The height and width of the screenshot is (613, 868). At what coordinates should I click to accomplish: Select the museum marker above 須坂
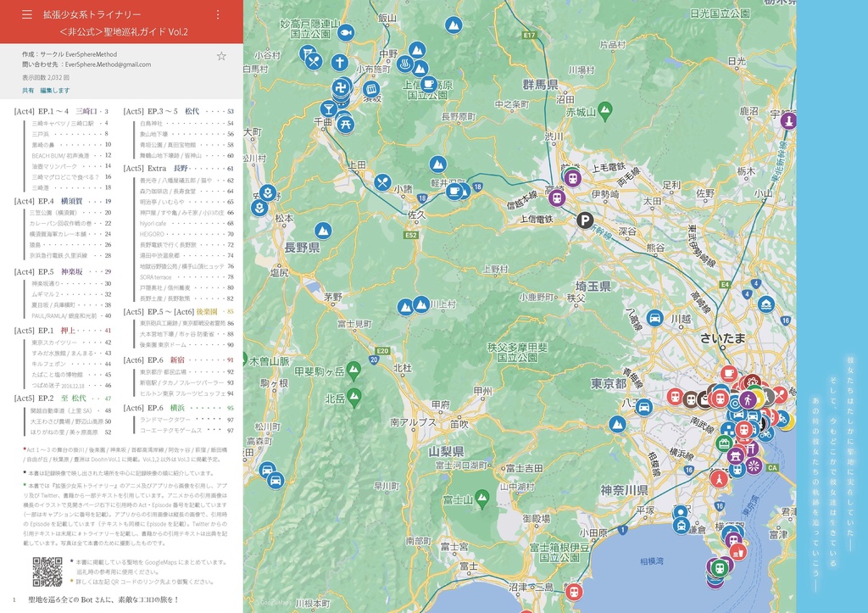point(371,88)
